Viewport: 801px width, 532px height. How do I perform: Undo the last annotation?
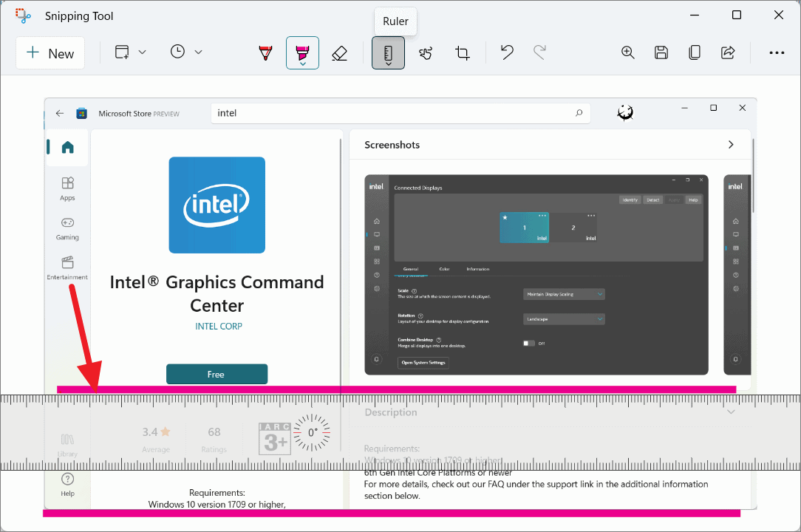(x=507, y=52)
